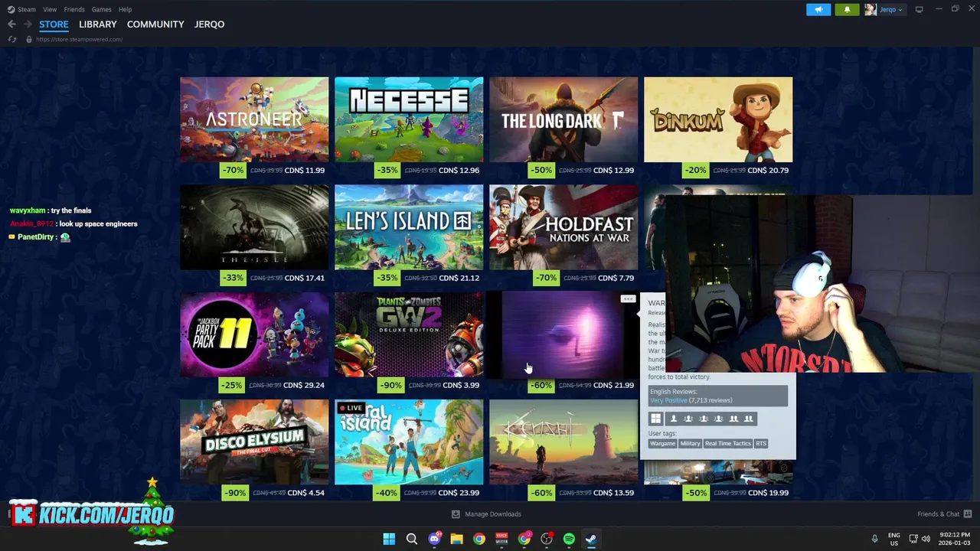The image size is (980, 551).
Task: Click Astroneer price CDN$ 11.99
Action: pos(304,170)
